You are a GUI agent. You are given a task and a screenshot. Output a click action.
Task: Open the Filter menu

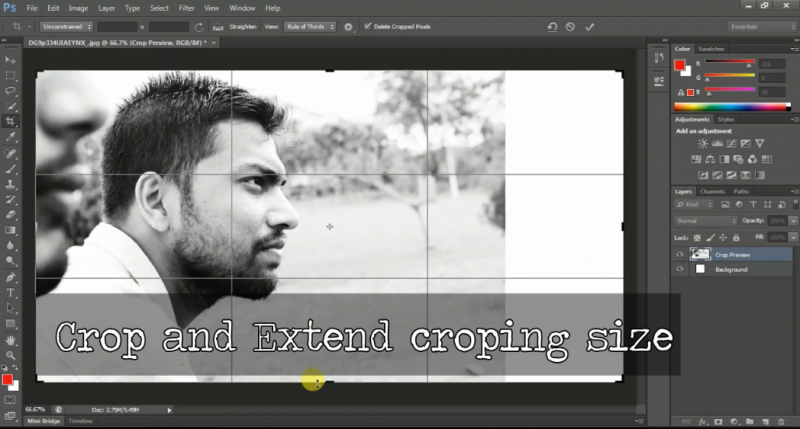pos(186,8)
